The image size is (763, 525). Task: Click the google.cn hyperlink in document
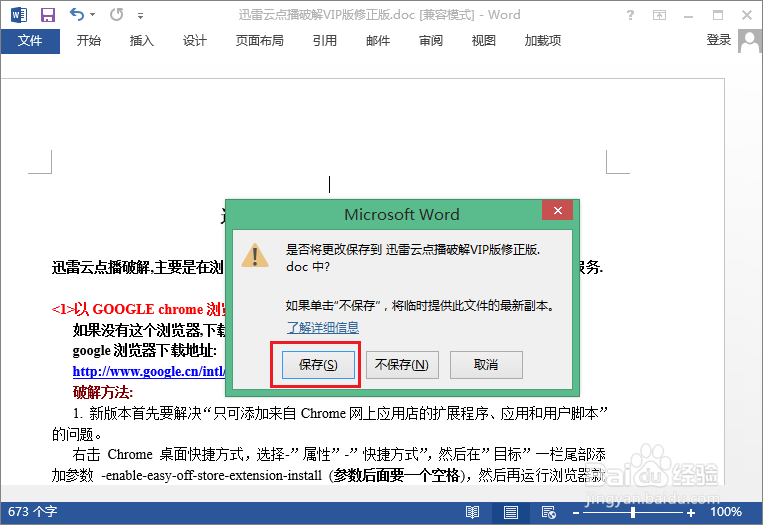tap(149, 372)
